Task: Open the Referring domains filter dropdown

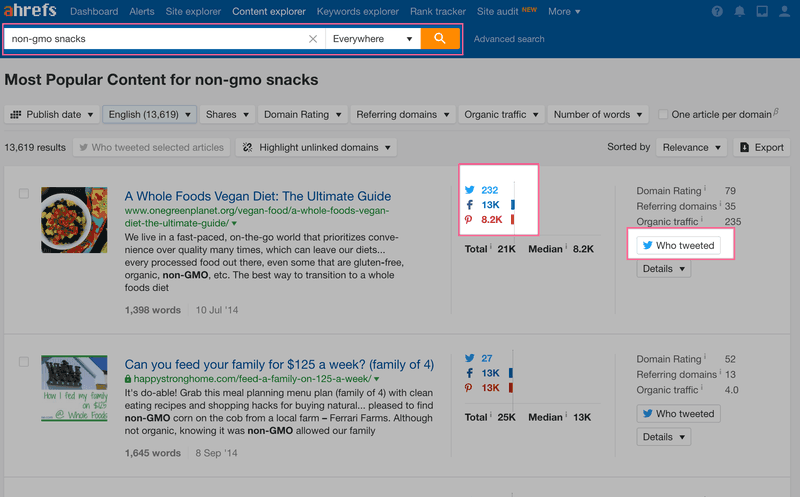Action: 403,114
